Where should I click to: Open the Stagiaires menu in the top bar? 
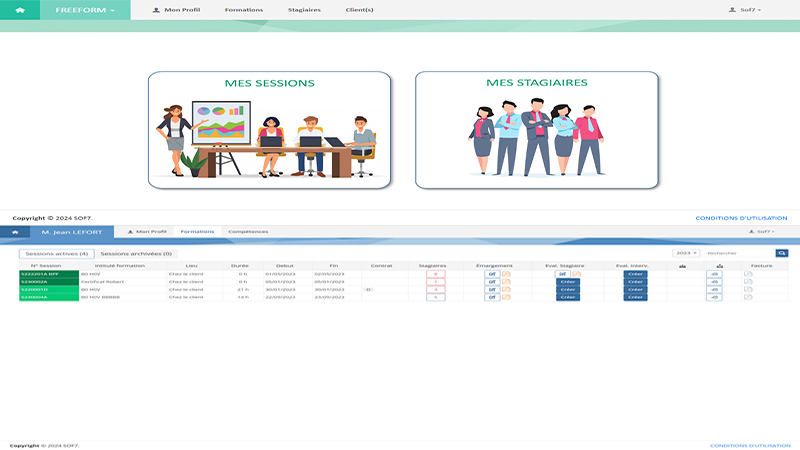tap(304, 10)
